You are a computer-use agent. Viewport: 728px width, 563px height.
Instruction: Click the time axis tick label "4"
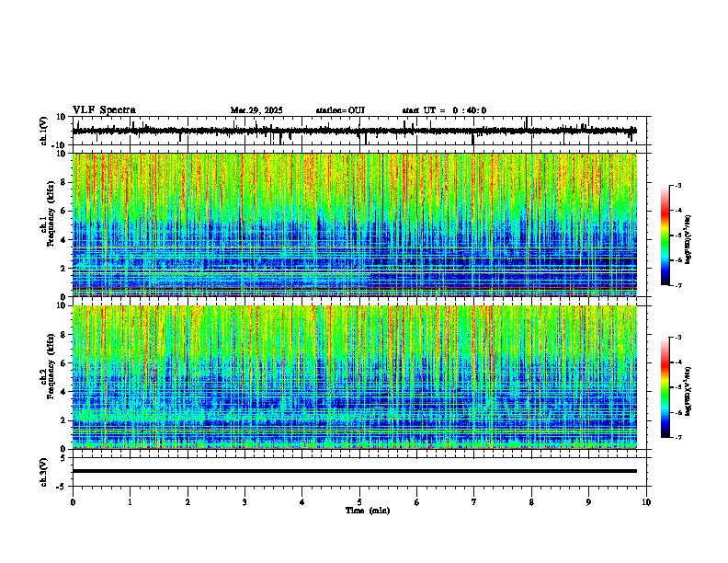point(302,502)
